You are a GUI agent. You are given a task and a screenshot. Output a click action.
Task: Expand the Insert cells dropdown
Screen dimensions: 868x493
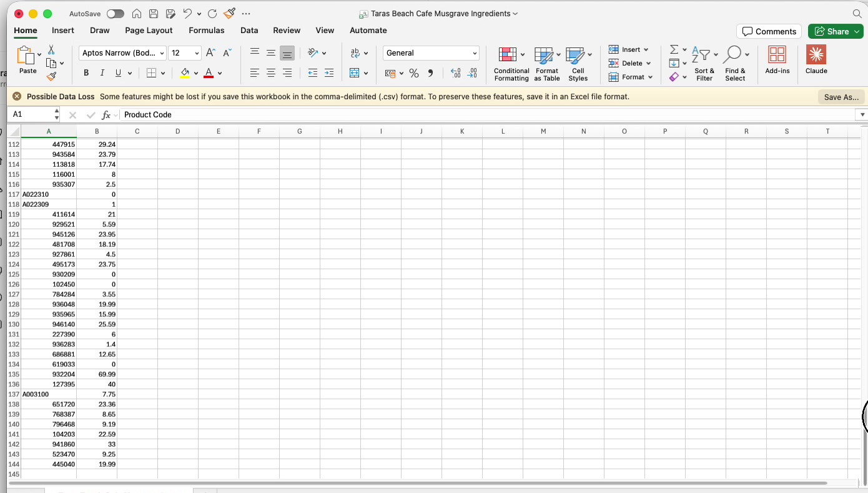point(646,49)
